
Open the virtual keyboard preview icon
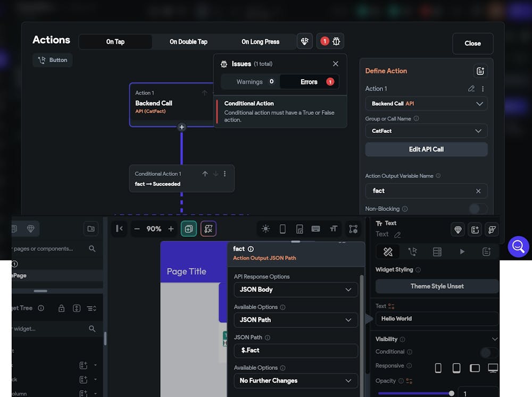pos(316,229)
